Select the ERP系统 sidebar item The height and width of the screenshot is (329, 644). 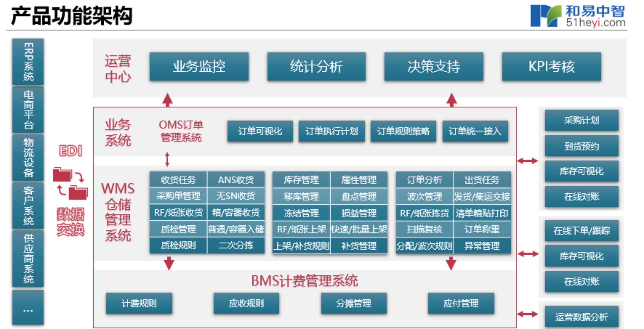[28, 62]
